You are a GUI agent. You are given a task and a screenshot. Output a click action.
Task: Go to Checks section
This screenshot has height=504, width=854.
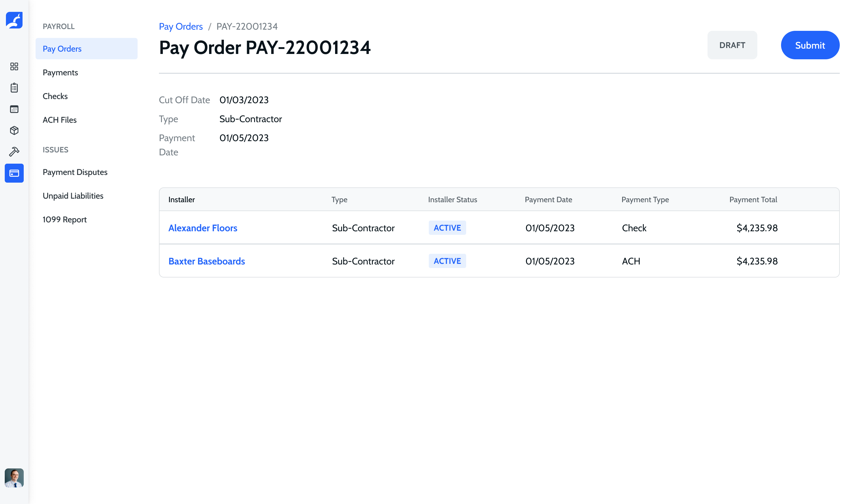(x=55, y=96)
